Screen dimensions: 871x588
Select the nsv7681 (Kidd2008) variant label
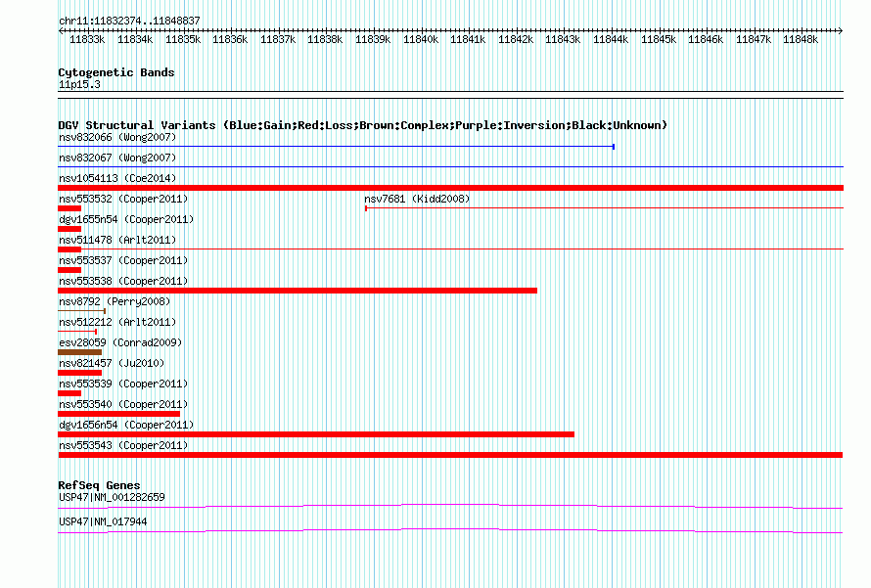tap(417, 199)
